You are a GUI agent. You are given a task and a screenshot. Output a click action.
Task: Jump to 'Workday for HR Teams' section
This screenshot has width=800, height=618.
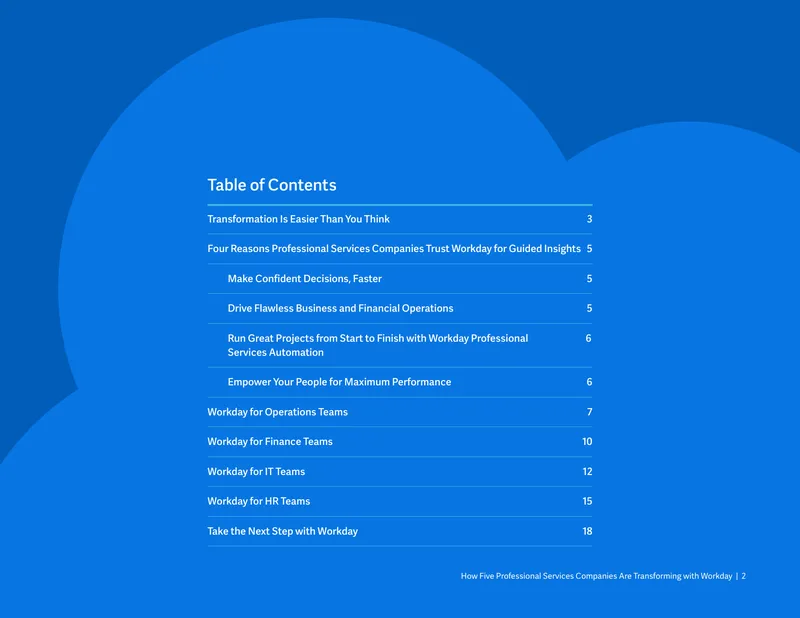259,501
